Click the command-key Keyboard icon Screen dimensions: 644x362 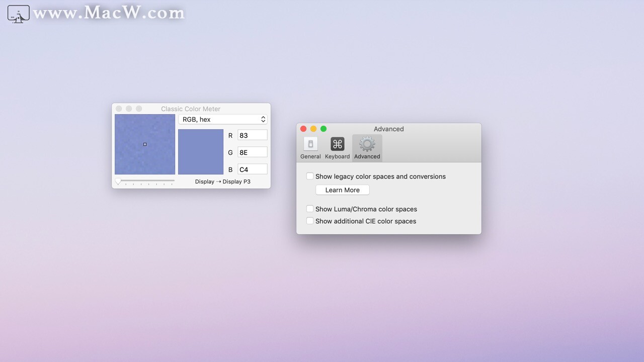pyautogui.click(x=337, y=143)
